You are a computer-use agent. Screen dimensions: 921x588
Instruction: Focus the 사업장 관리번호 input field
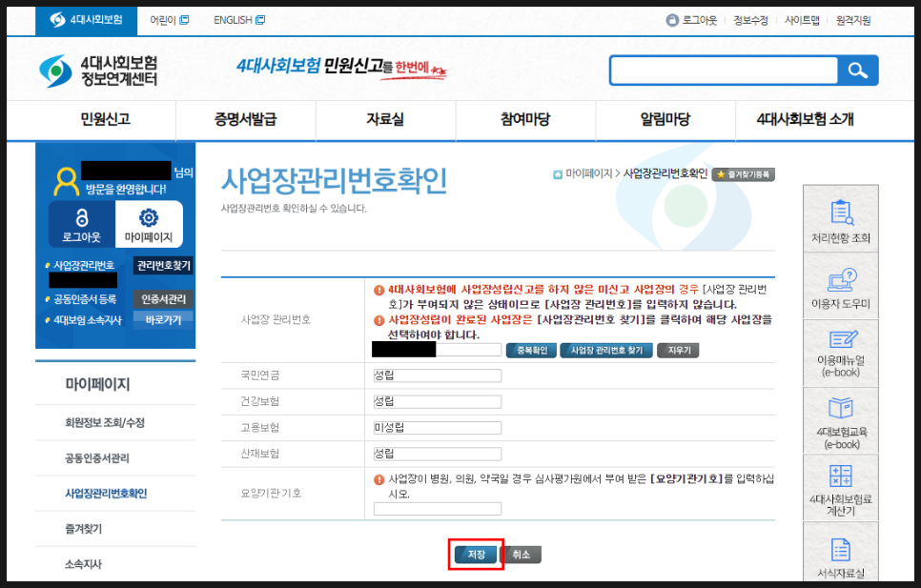[437, 350]
